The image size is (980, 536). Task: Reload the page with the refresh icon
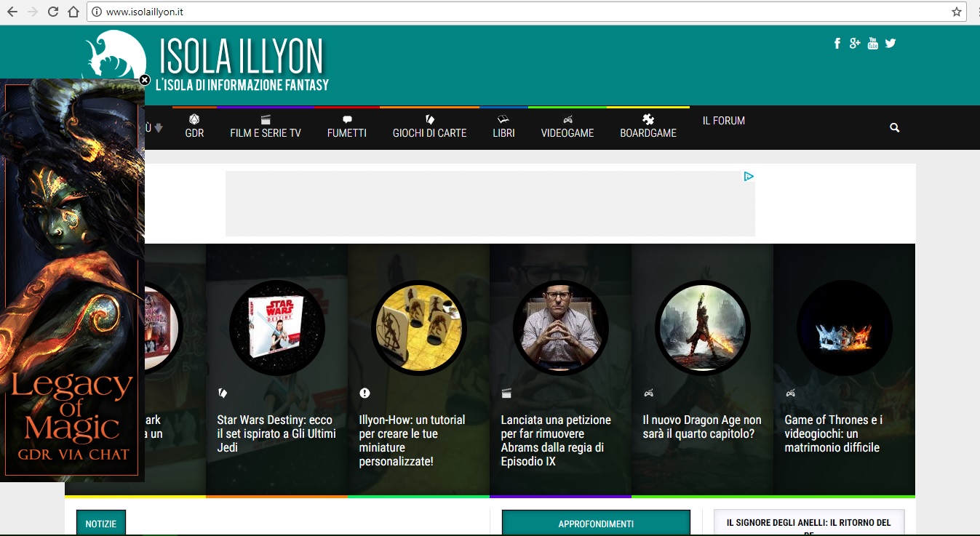point(53,12)
